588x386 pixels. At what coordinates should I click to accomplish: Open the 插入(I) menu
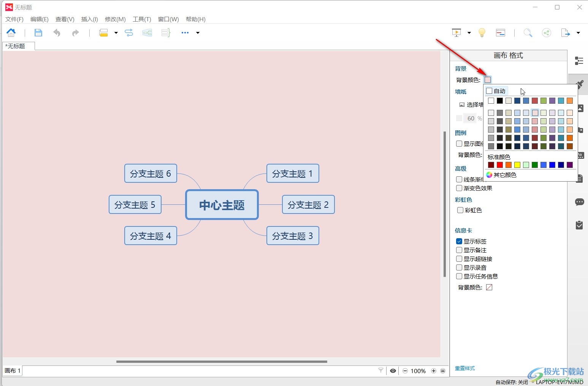(90, 19)
